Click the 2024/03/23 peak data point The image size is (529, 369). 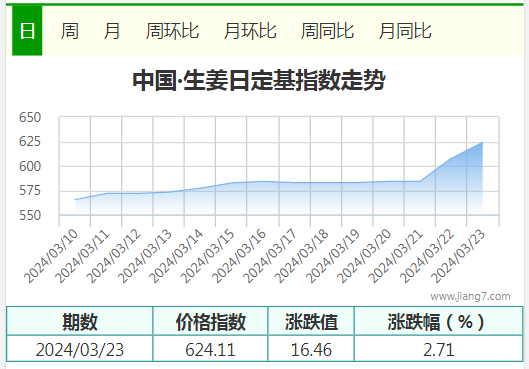click(482, 142)
